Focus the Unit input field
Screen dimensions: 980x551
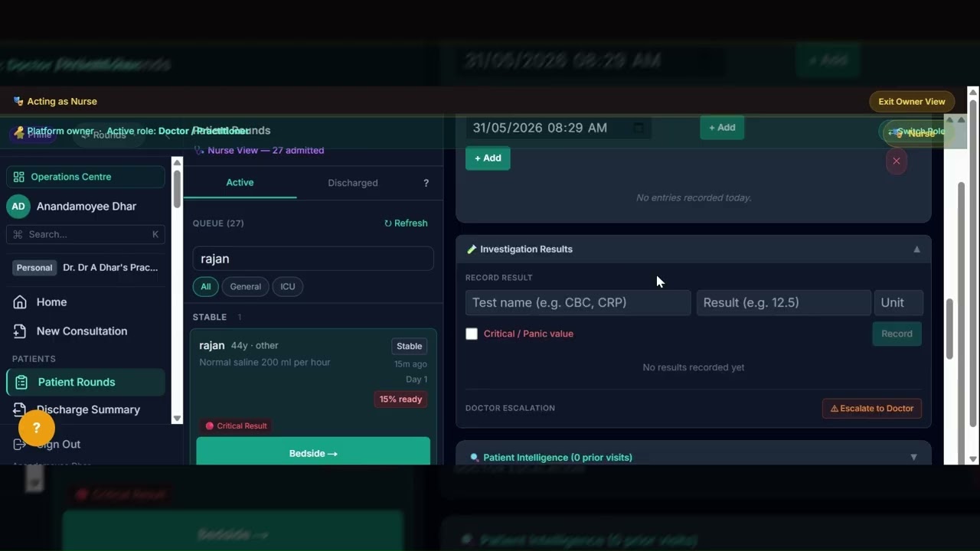click(899, 303)
